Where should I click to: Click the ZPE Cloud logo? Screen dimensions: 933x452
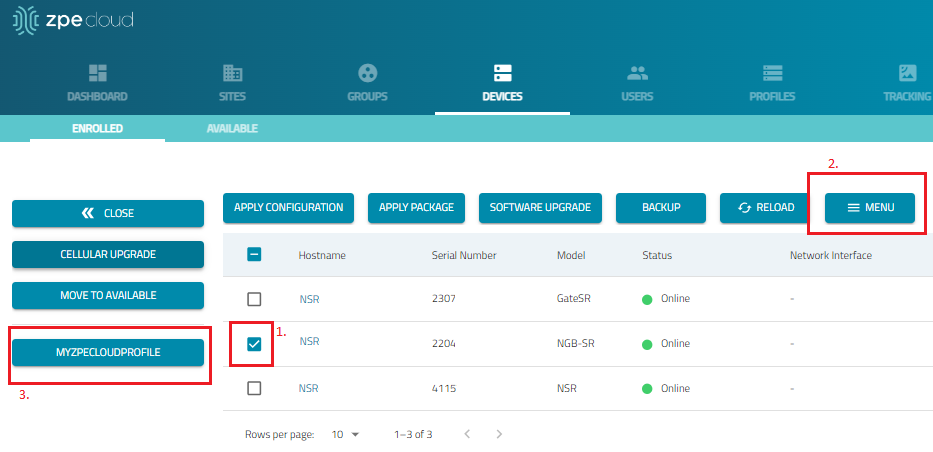pyautogui.click(x=73, y=19)
